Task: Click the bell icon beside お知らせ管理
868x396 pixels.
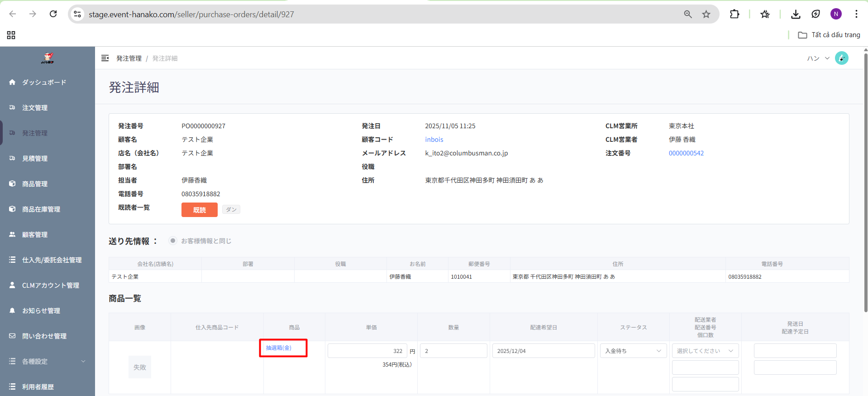Action: click(12, 310)
